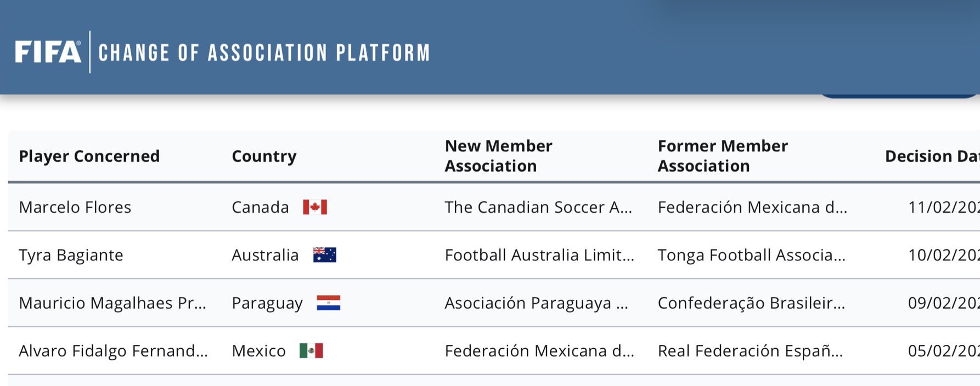Open Marcelo Flores player row
The image size is (980, 386).
pos(75,207)
